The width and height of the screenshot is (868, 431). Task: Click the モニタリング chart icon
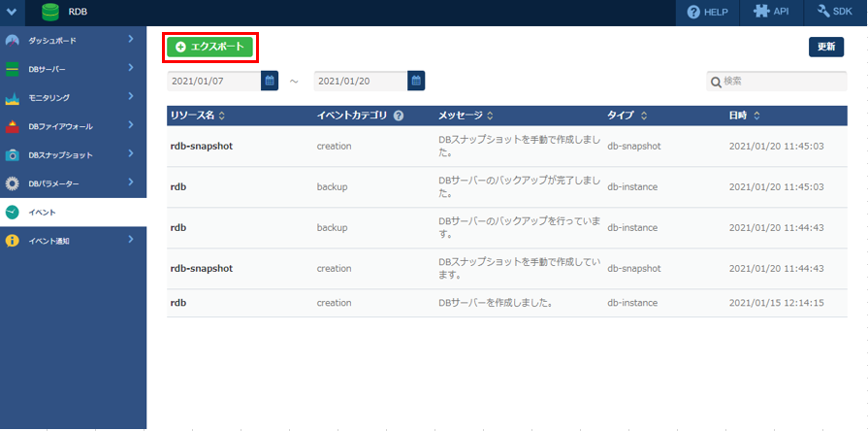tap(13, 98)
